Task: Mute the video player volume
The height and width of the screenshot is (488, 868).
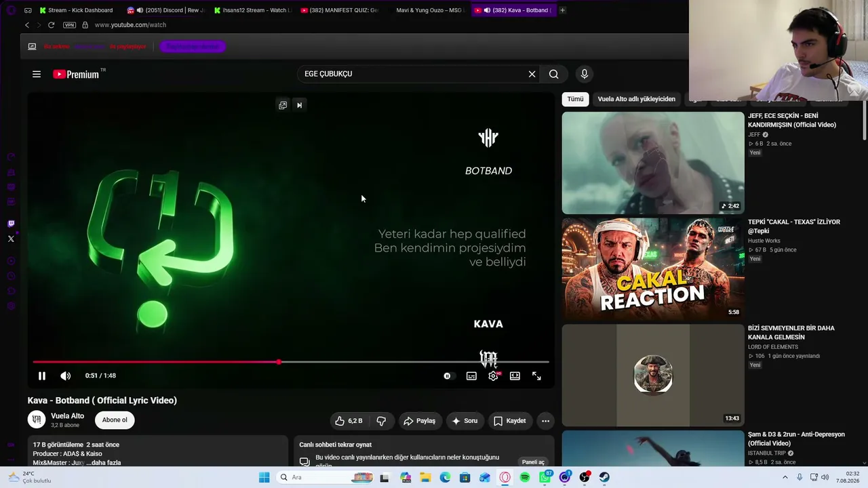Action: [x=65, y=375]
